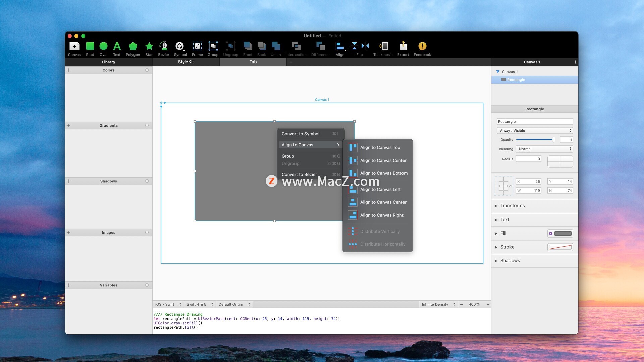644x362 pixels.
Task: Switch to the tab named Tab
Action: tap(253, 62)
